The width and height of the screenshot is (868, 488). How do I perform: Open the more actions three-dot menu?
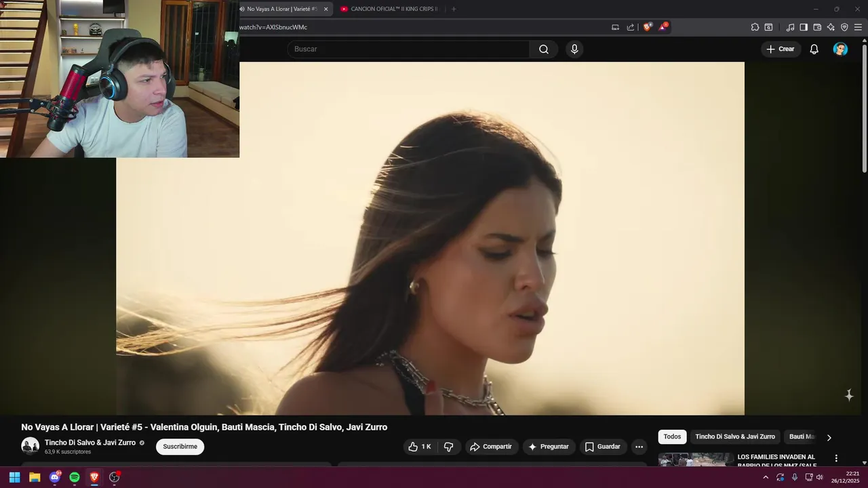[x=639, y=447]
